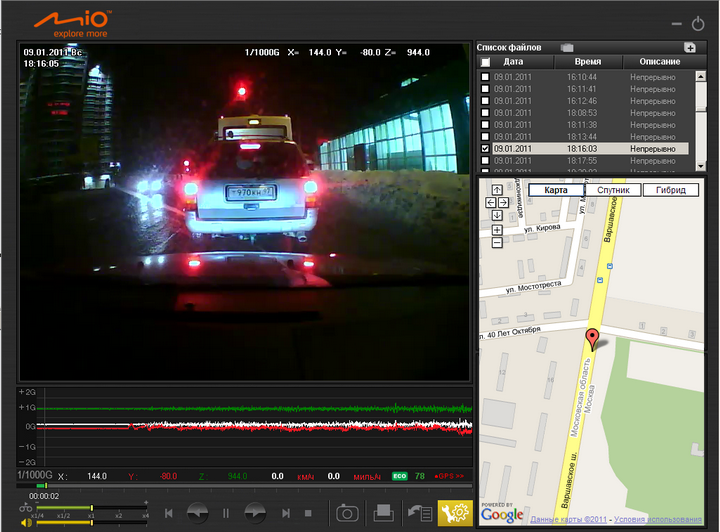
Task: Open the Условия использования link
Action: pos(658,520)
